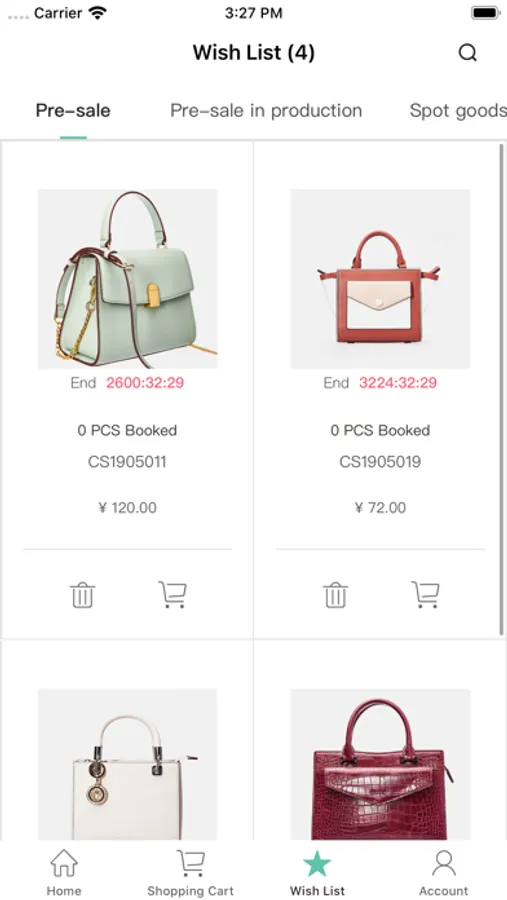Add CS1905011 to cart using cart icon
507x900 pixels.
click(173, 595)
